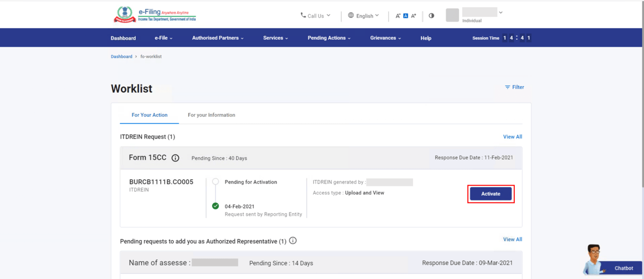Click the info icon beside Form 15CC
Viewport: 644px width, 279px height.
(175, 158)
